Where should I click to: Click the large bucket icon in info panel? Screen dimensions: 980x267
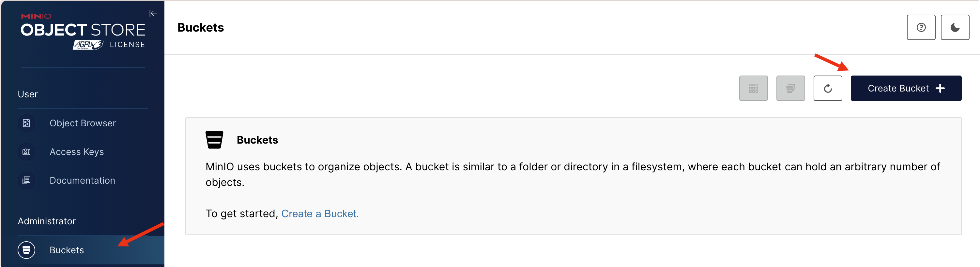[x=214, y=140]
